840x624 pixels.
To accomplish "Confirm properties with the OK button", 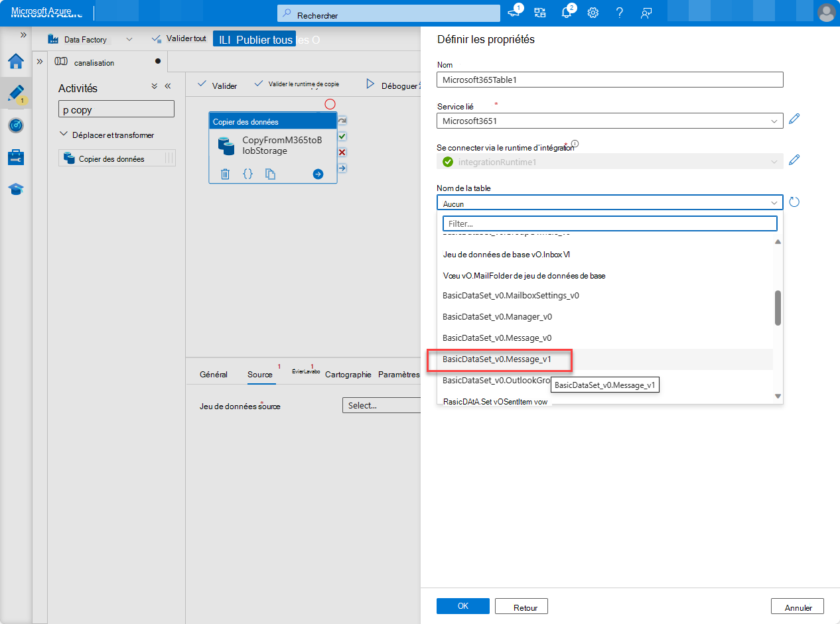I will (462, 605).
